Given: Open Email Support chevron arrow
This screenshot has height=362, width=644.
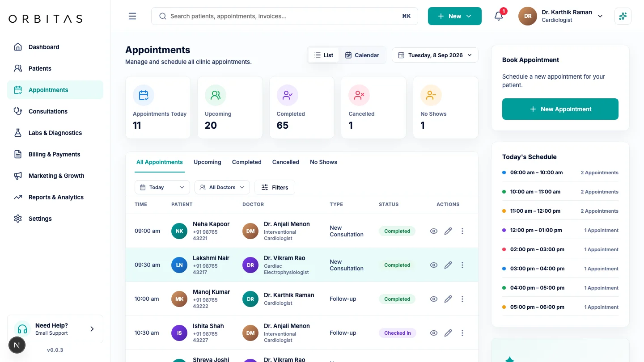Looking at the screenshot, I should tap(92, 329).
